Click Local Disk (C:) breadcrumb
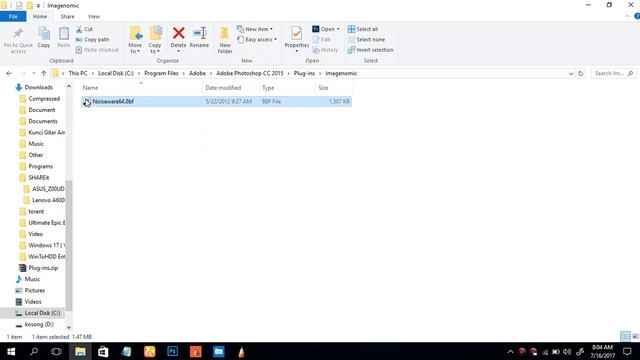The width and height of the screenshot is (640, 360). 116,73
